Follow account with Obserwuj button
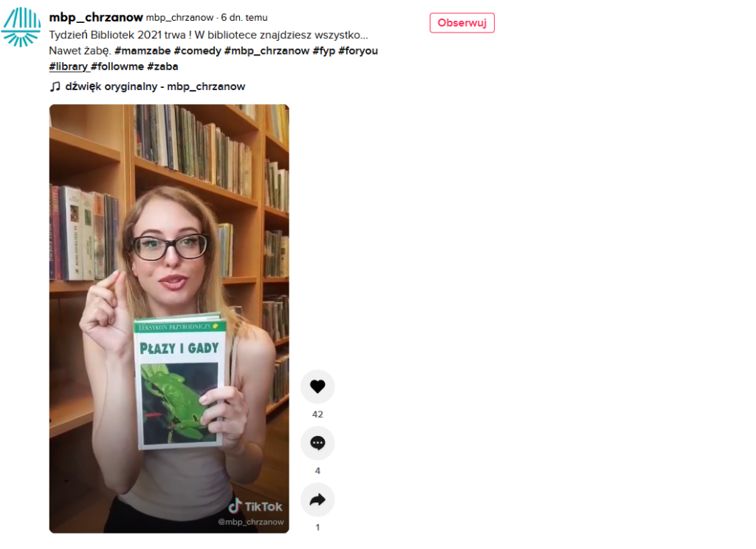Viewport: 756px width, 549px height. (x=462, y=23)
